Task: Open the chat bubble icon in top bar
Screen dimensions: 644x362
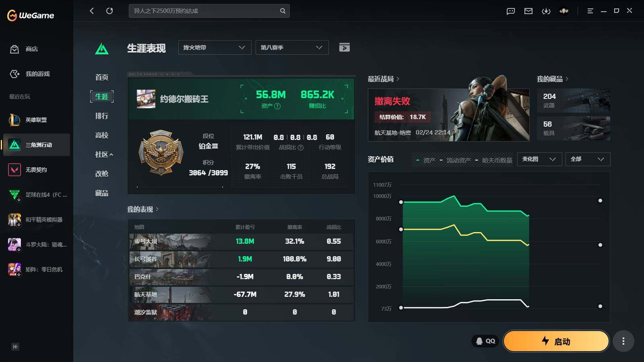Action: [x=511, y=11]
